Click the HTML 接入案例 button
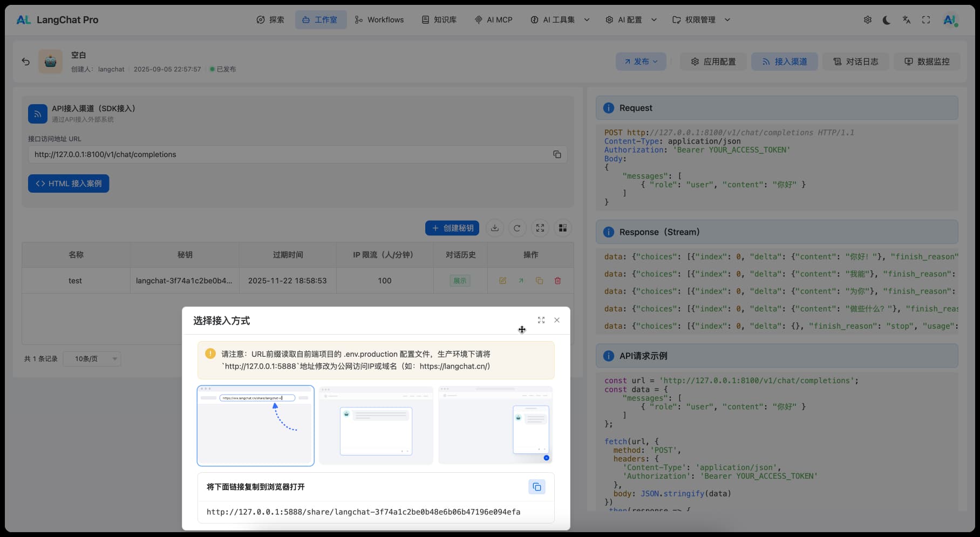Image resolution: width=980 pixels, height=537 pixels. (69, 183)
